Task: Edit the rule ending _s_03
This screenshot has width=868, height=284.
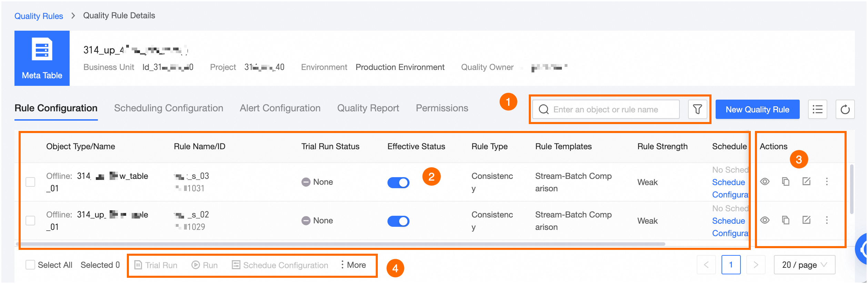Action: click(806, 182)
